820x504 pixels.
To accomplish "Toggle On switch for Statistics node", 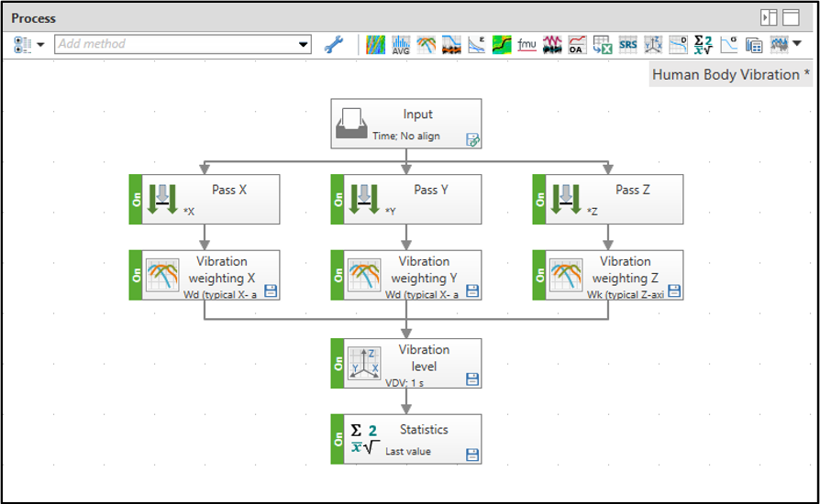I will click(x=338, y=439).
